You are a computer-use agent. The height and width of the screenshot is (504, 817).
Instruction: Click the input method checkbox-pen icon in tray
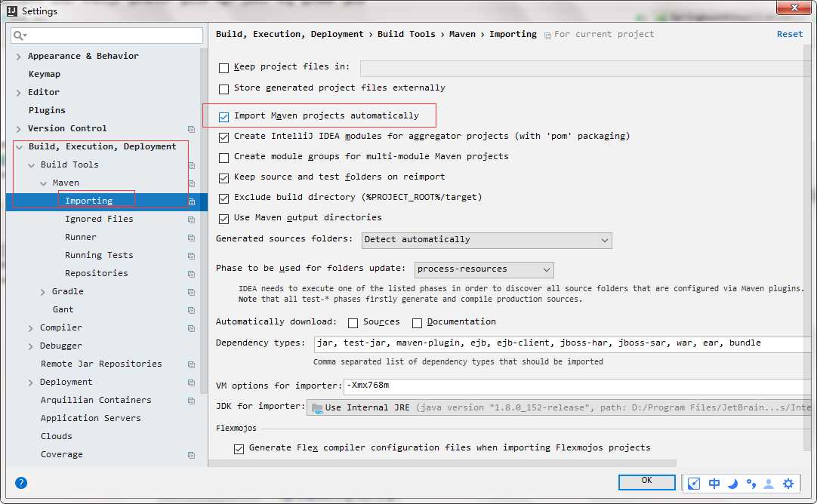(x=693, y=484)
